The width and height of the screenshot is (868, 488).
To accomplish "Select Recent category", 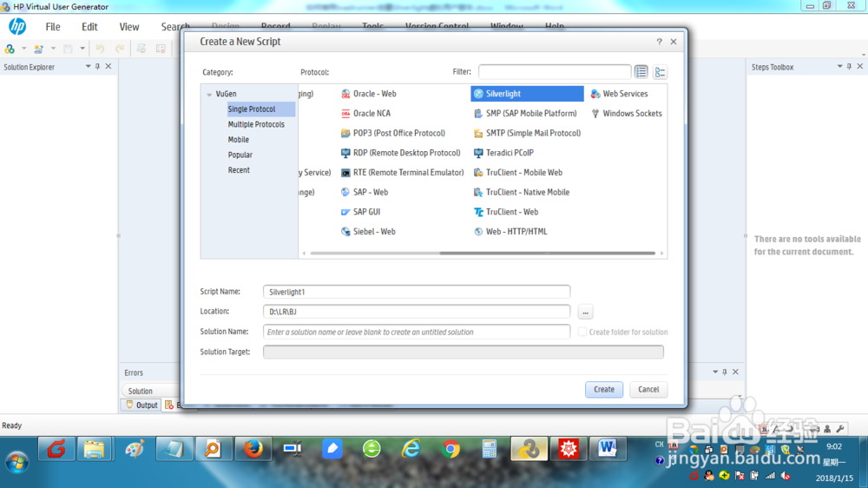I will [x=240, y=170].
